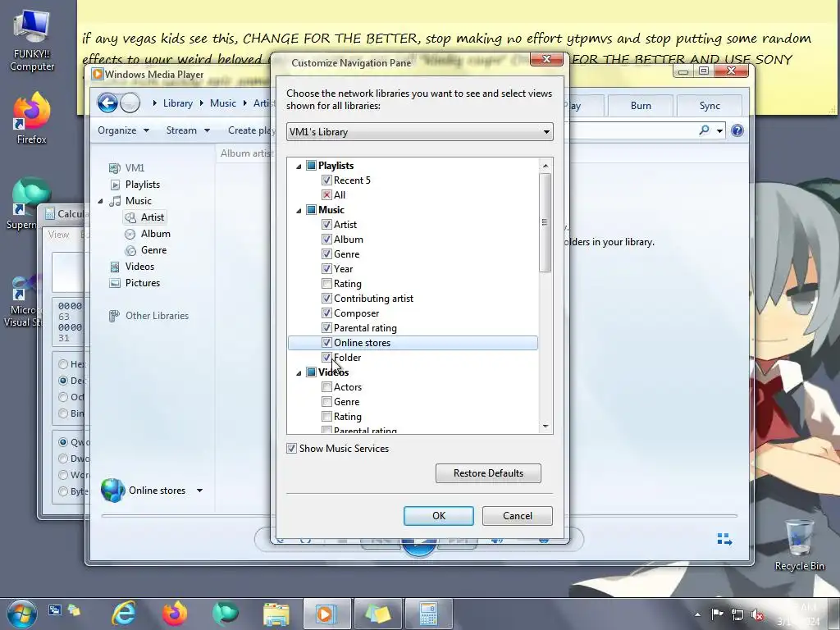
Task: Select Album in the navigation pane
Action: point(155,234)
